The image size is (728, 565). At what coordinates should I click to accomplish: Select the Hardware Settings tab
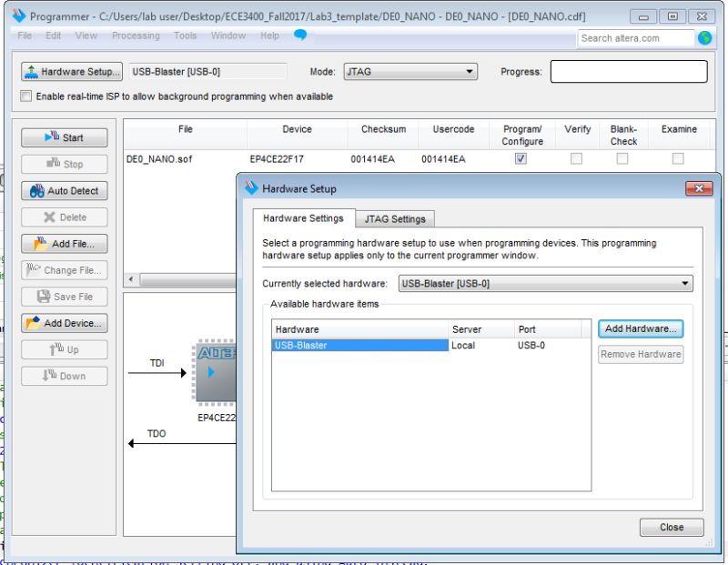[303, 217]
